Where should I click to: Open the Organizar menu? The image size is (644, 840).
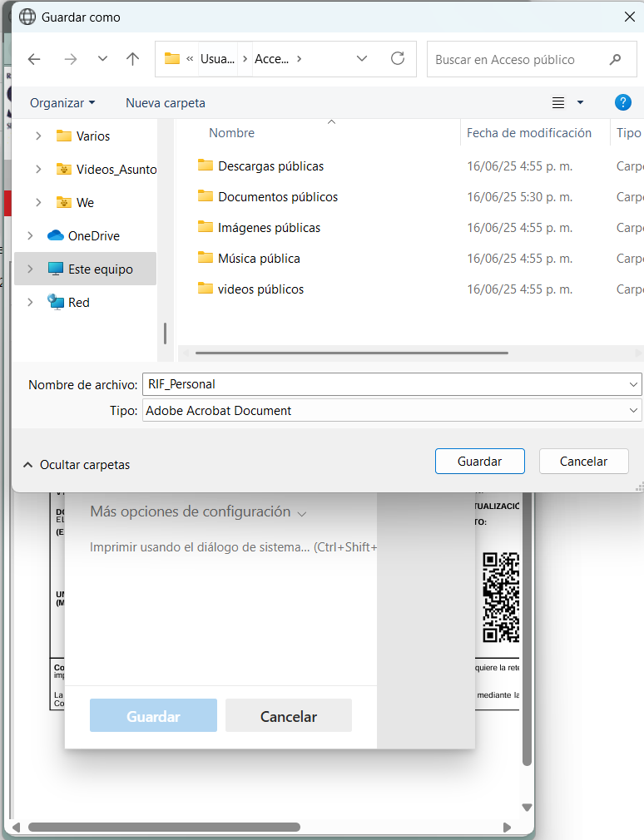coord(62,103)
